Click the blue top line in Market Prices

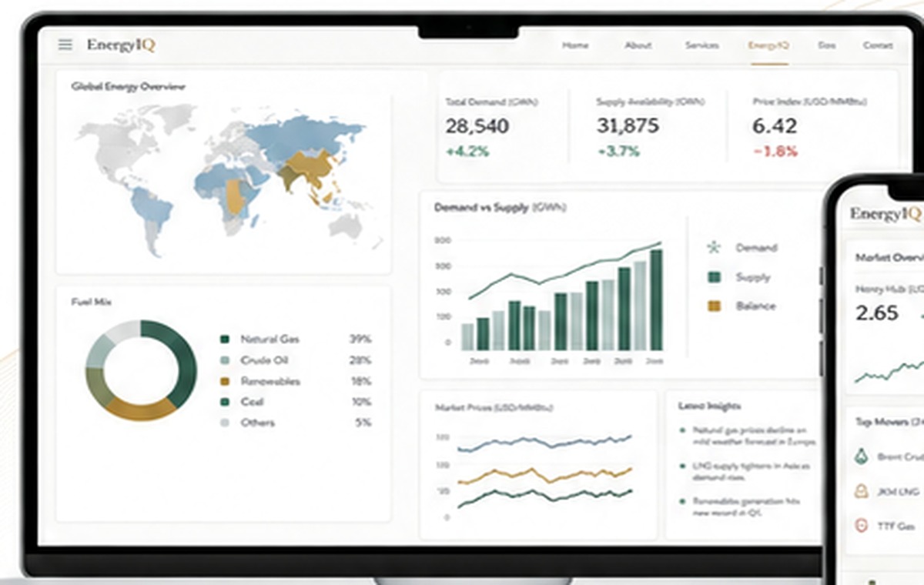(x=544, y=443)
